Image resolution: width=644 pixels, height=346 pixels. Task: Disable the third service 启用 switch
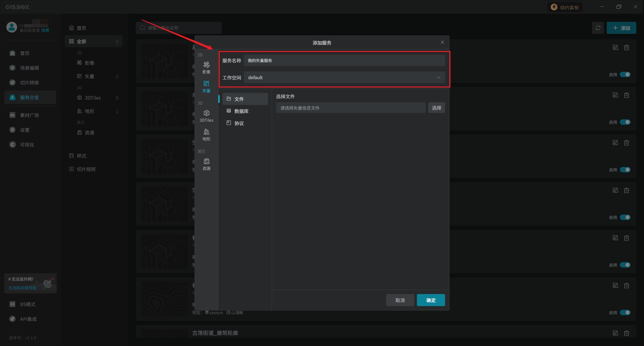pyautogui.click(x=625, y=170)
